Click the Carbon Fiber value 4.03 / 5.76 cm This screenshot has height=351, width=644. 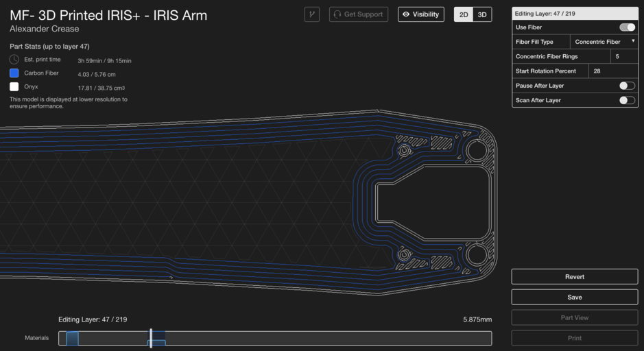click(97, 74)
